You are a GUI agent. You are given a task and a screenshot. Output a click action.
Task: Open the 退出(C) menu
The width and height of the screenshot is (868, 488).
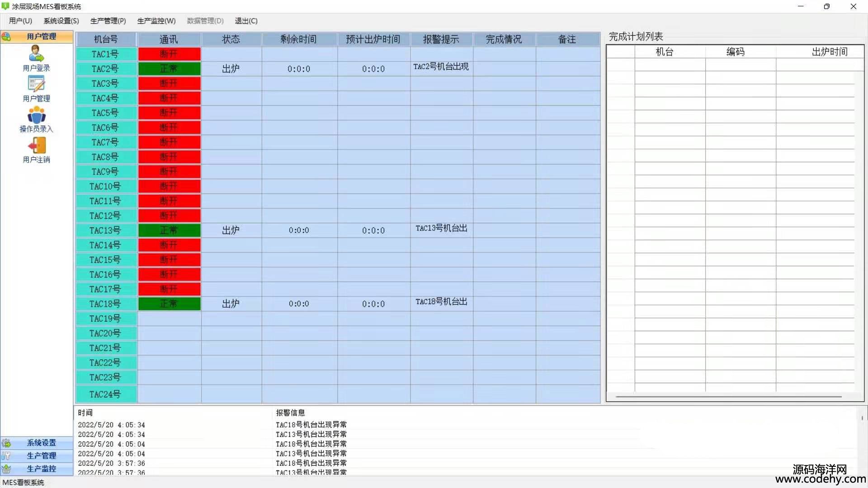pos(246,21)
